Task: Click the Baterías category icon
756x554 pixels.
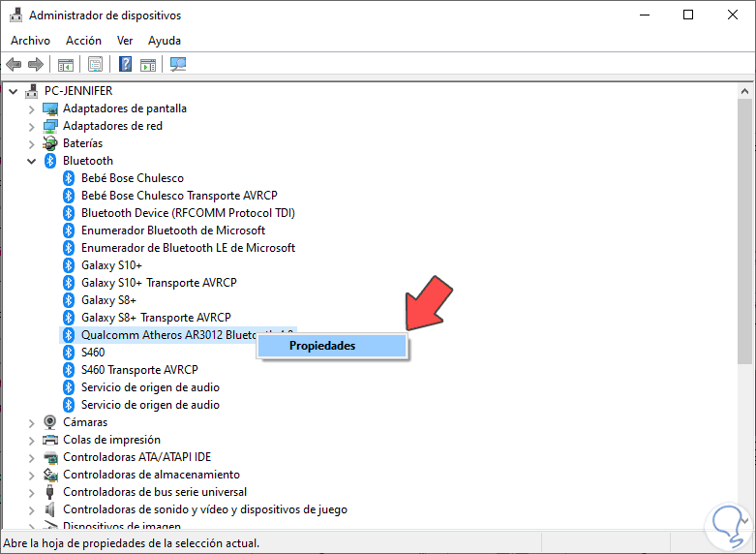Action: pyautogui.click(x=50, y=143)
